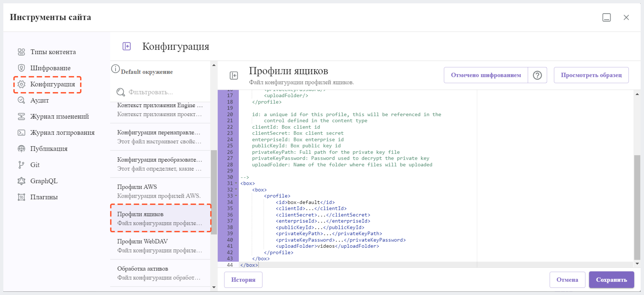Click config list scrollbar down arrow
This screenshot has height=295, width=644.
pos(214,287)
